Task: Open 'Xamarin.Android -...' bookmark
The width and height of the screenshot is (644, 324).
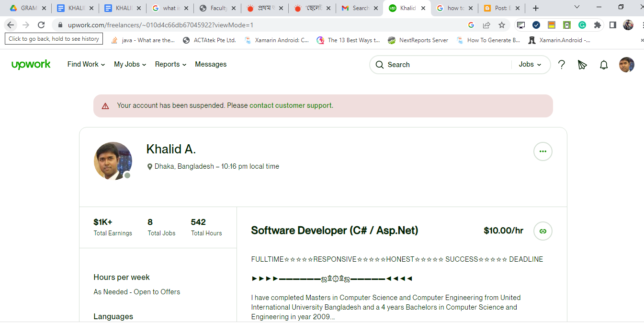Action: 560,40
